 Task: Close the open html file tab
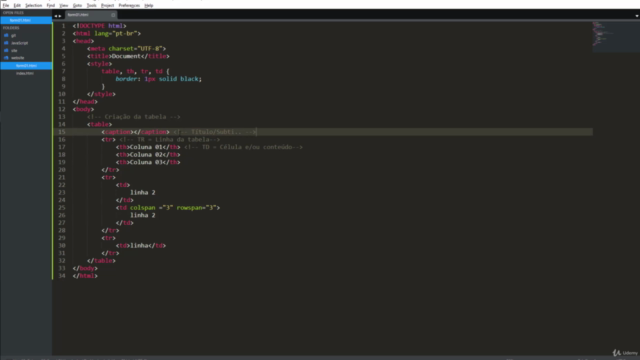[x=113, y=15]
